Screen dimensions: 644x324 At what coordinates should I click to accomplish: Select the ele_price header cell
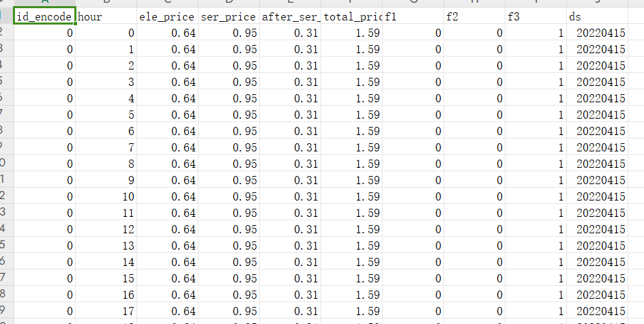pos(167,16)
